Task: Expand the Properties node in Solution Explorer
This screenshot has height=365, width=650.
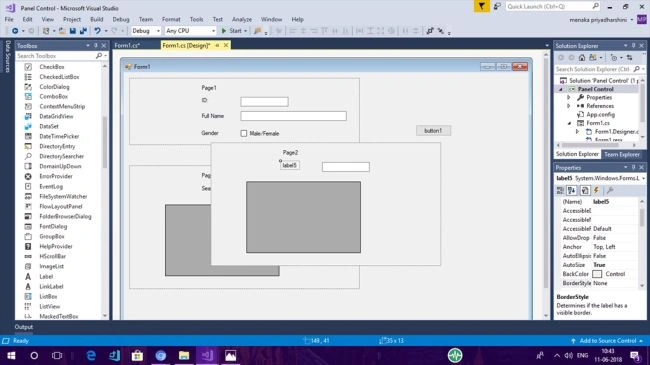Action: [x=569, y=97]
